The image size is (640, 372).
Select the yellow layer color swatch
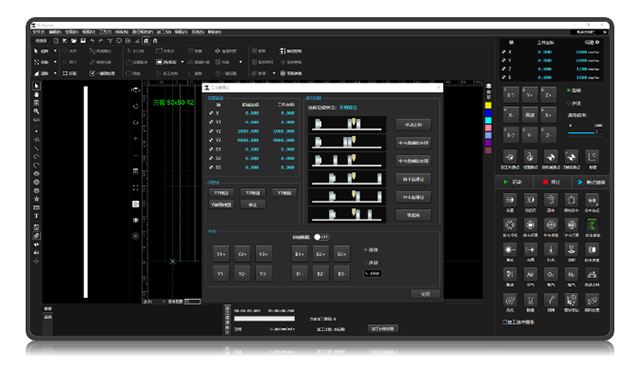[488, 105]
